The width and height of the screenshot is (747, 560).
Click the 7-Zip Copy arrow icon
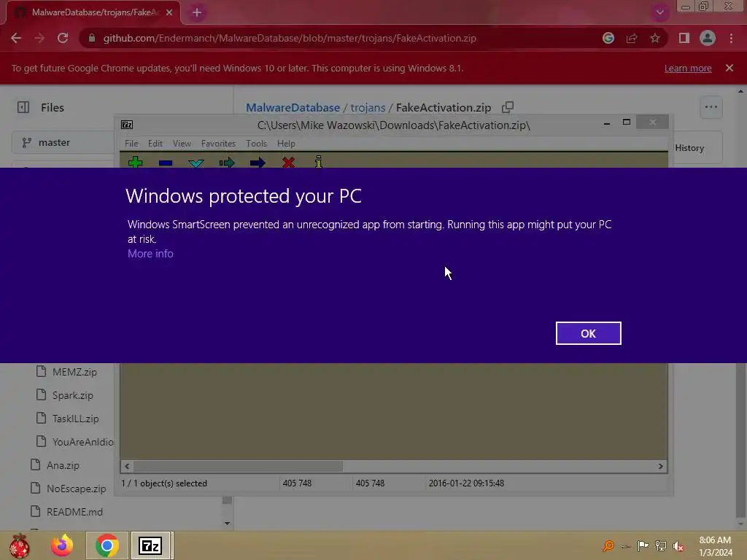point(227,163)
